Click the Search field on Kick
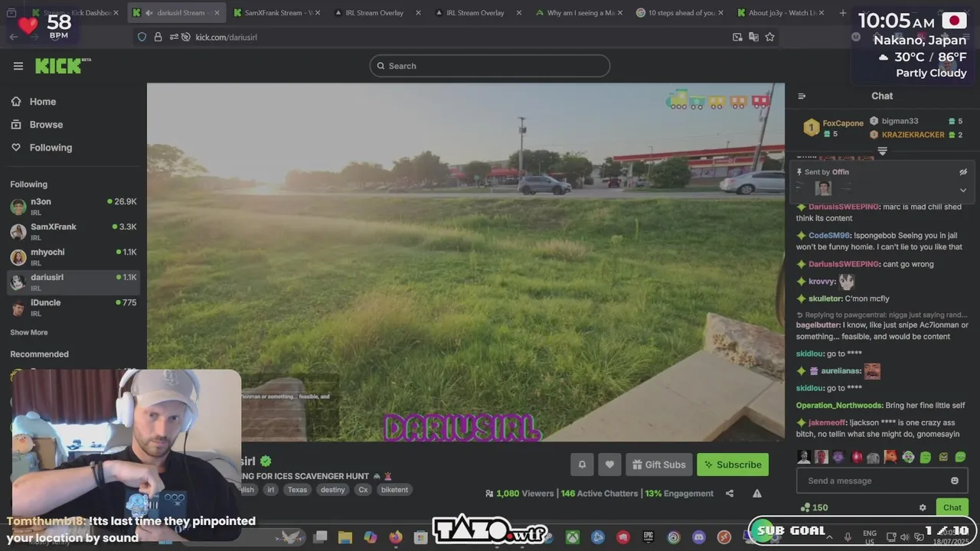 tap(490, 66)
